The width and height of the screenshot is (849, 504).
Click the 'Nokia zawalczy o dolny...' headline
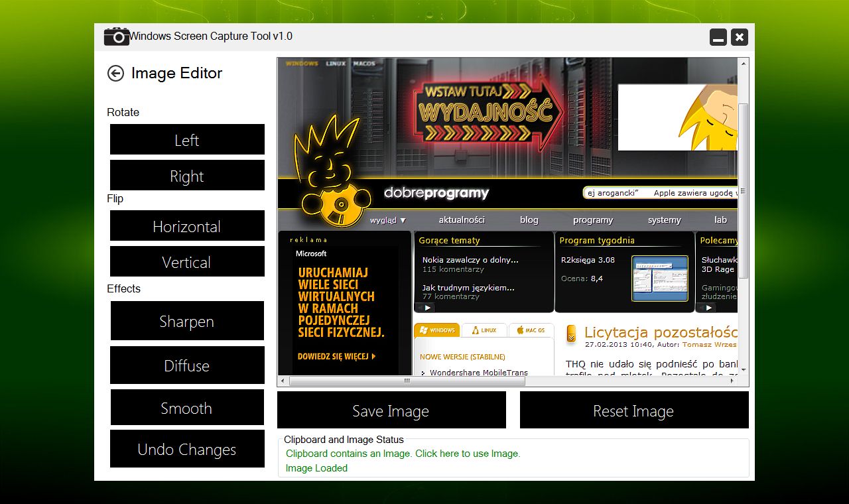pos(470,260)
